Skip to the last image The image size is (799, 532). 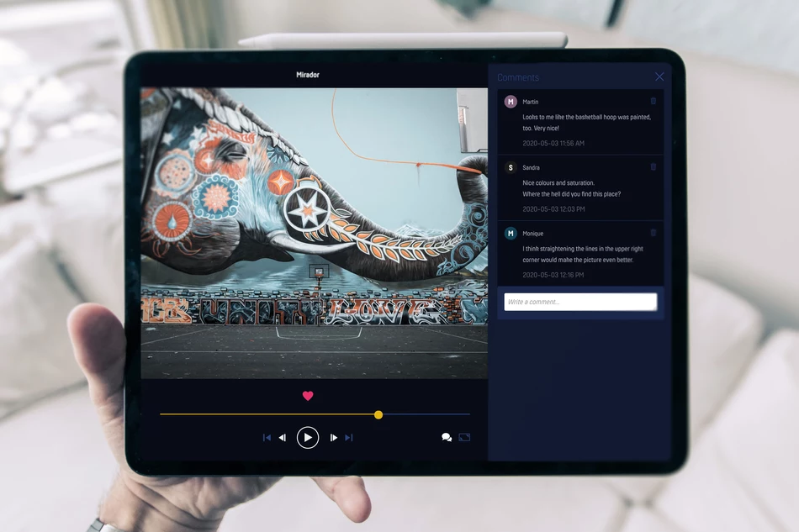[349, 438]
